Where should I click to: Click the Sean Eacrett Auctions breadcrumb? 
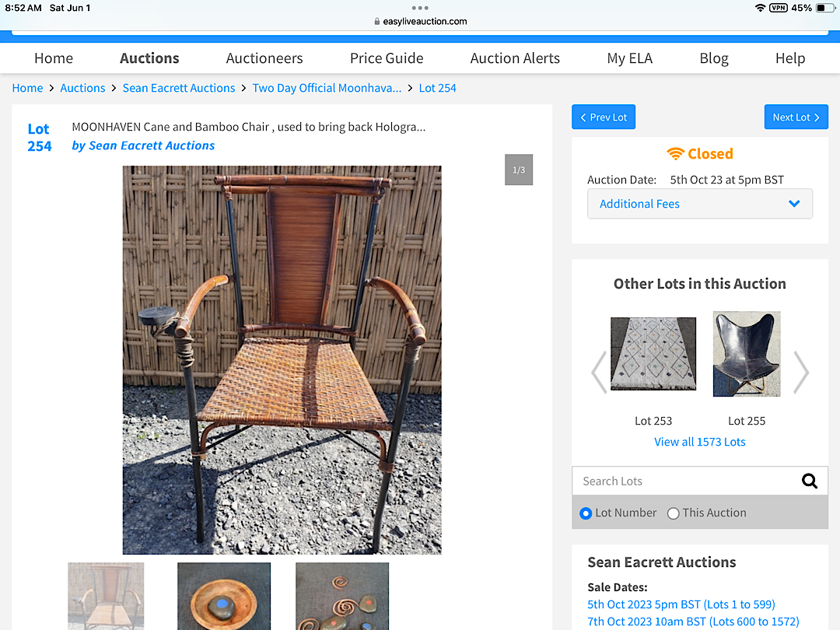pyautogui.click(x=179, y=88)
